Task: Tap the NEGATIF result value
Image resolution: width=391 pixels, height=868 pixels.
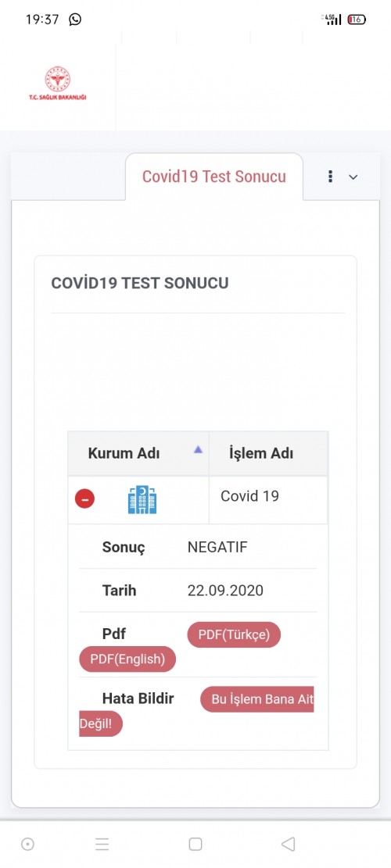Action: coord(217,548)
